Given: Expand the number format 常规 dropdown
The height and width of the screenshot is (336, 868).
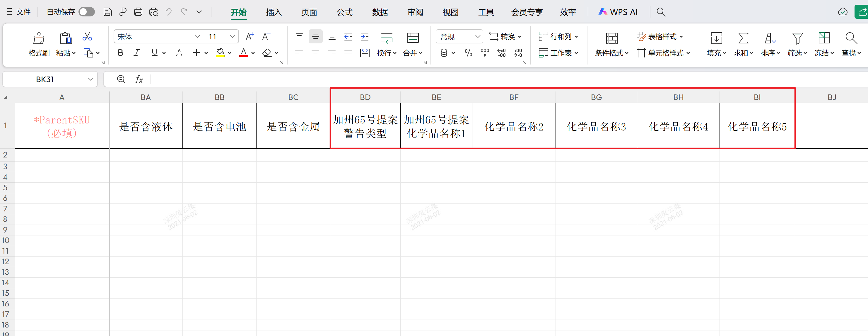Looking at the screenshot, I should (477, 37).
